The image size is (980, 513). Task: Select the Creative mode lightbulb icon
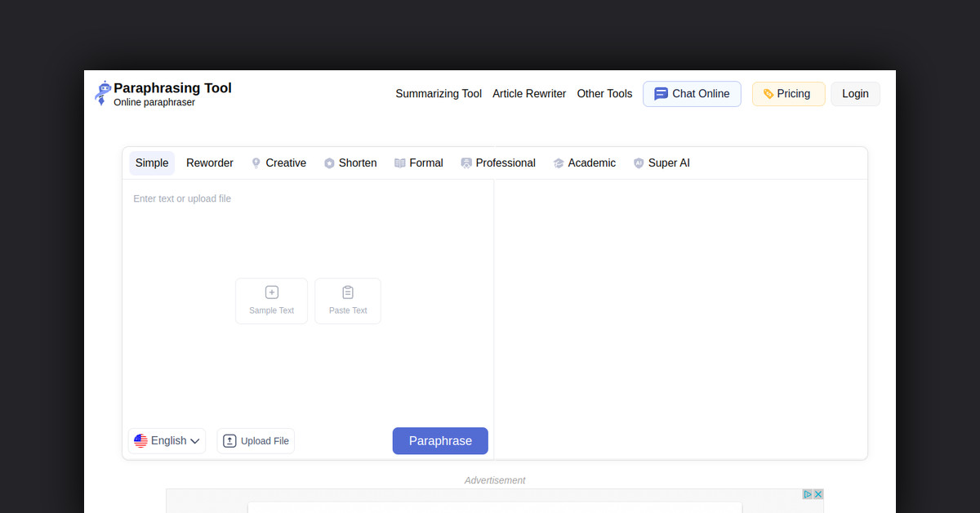point(256,163)
